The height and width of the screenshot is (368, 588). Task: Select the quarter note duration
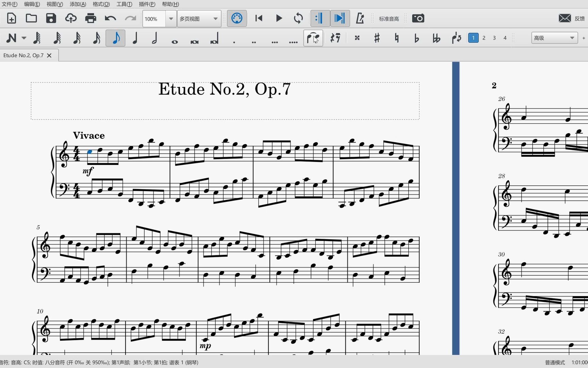pos(135,38)
